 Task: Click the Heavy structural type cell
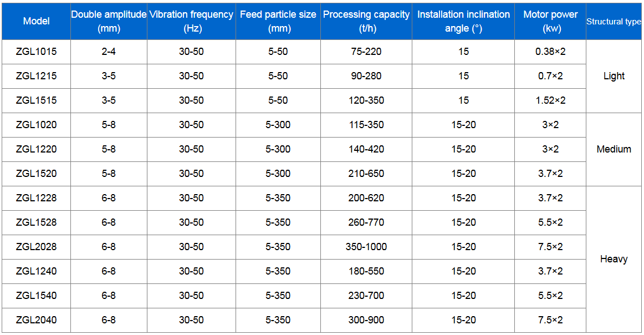[x=614, y=259]
